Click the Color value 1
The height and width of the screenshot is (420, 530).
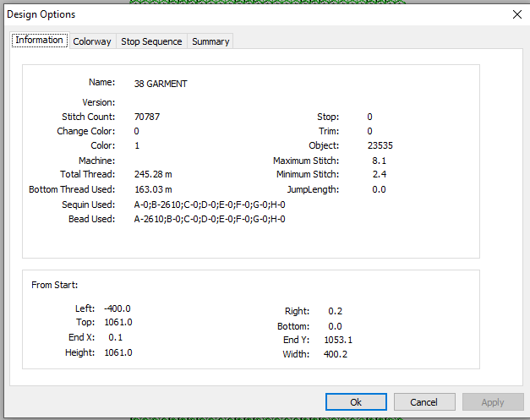point(137,145)
